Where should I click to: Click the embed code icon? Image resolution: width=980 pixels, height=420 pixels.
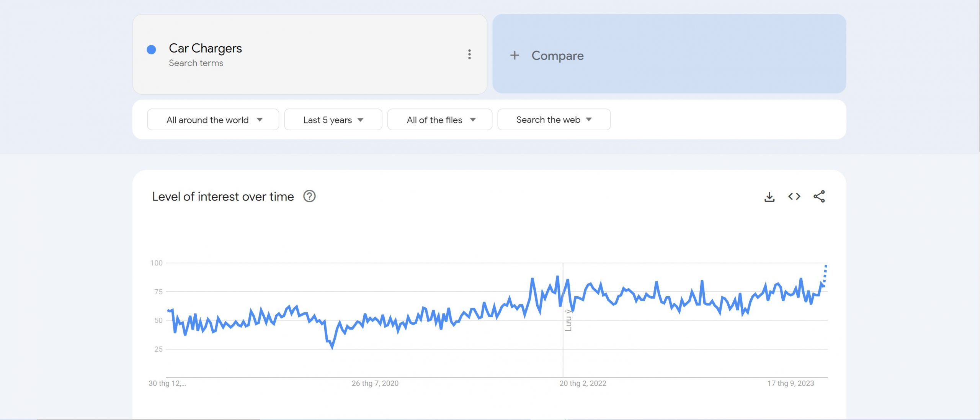(x=794, y=197)
